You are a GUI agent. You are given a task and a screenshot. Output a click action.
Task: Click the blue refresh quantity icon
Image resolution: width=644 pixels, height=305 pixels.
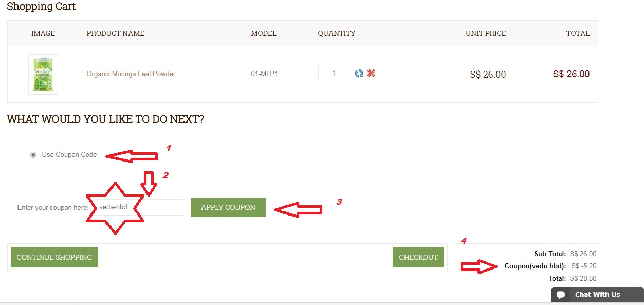(359, 74)
